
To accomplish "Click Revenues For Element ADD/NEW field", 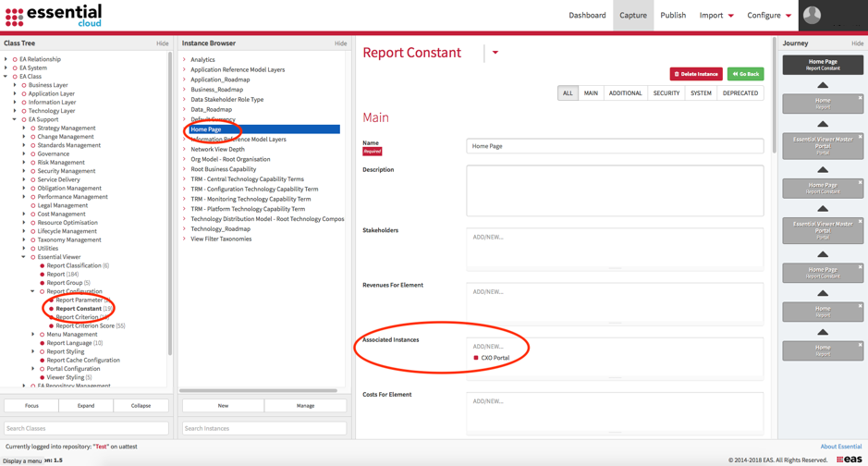I will 615,304.
